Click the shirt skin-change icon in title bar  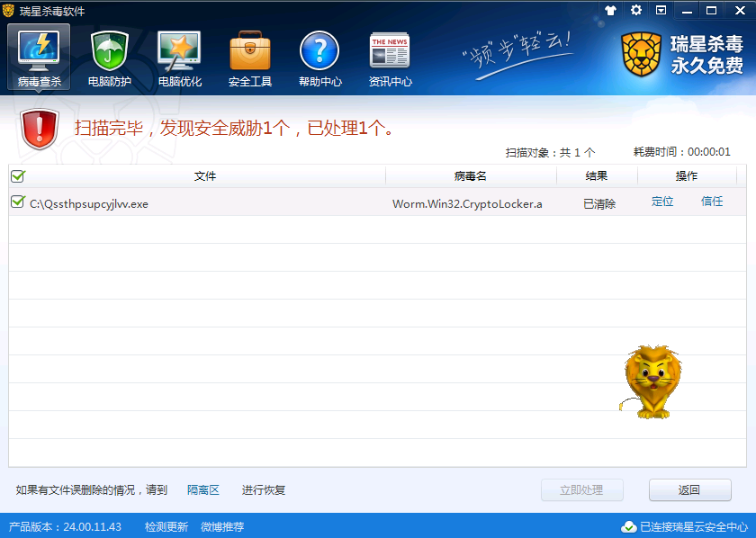(612, 10)
